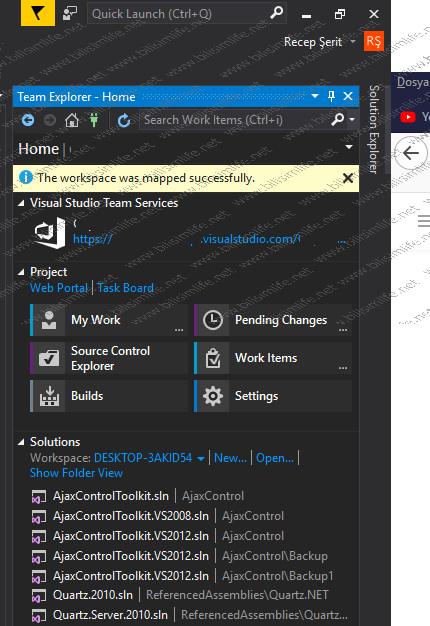Toggle the auto-hide pin on Team Explorer
Screen dimensions: 430x626
[331, 96]
